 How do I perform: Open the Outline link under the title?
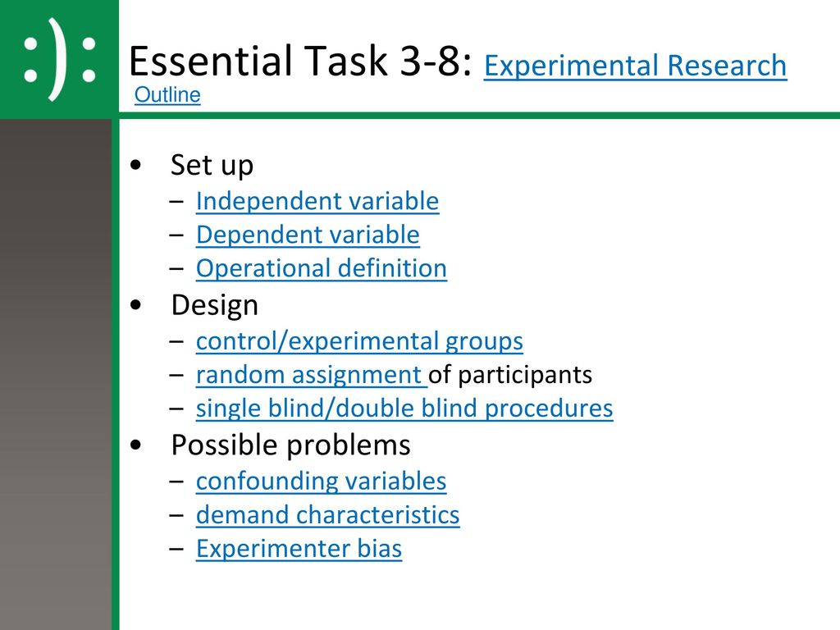coord(167,95)
